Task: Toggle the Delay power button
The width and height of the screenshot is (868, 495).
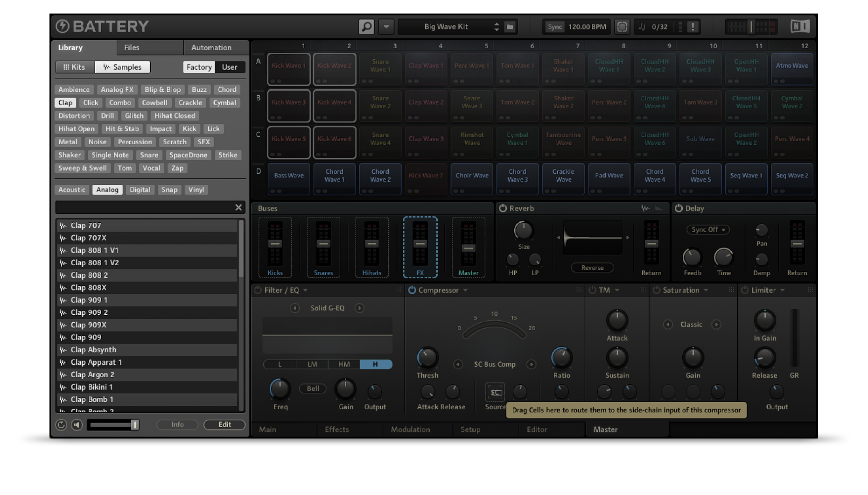Action: pos(679,208)
